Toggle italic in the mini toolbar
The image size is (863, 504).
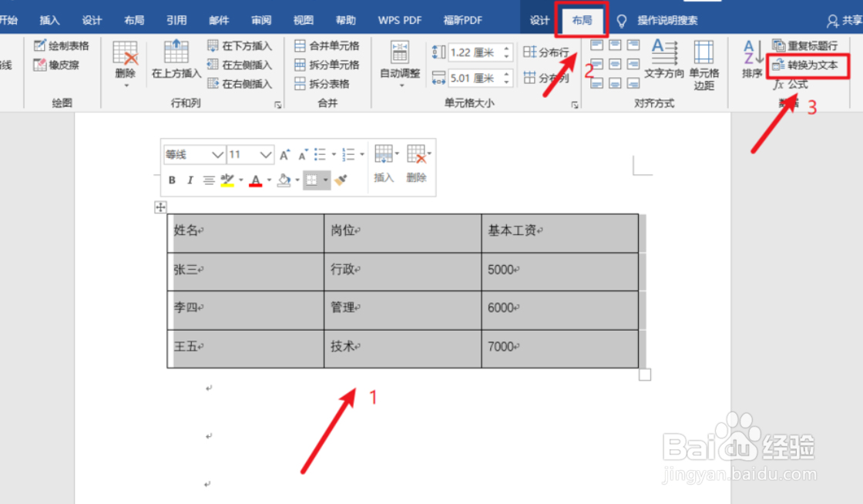click(189, 180)
